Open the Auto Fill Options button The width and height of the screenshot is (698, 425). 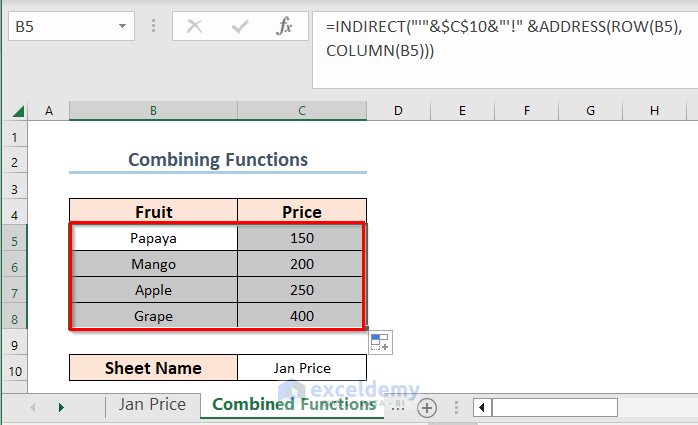(380, 342)
